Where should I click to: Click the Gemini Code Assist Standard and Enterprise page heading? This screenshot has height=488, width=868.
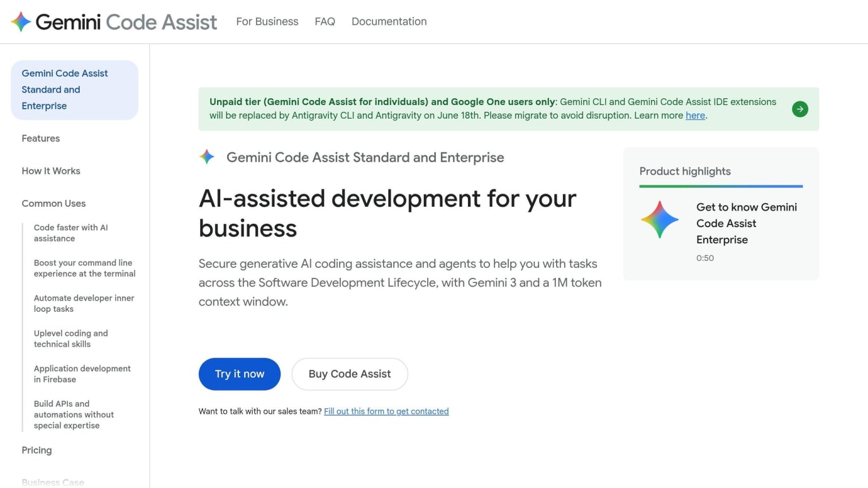click(x=365, y=158)
